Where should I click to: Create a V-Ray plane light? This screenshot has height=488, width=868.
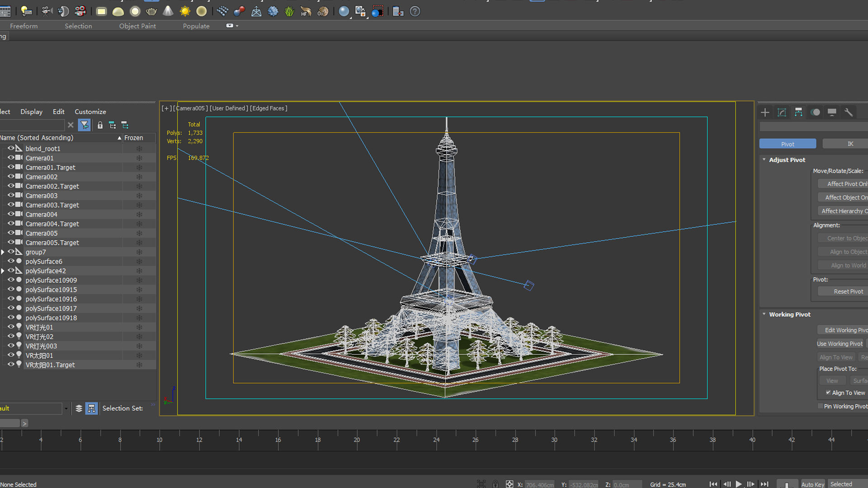click(x=101, y=11)
